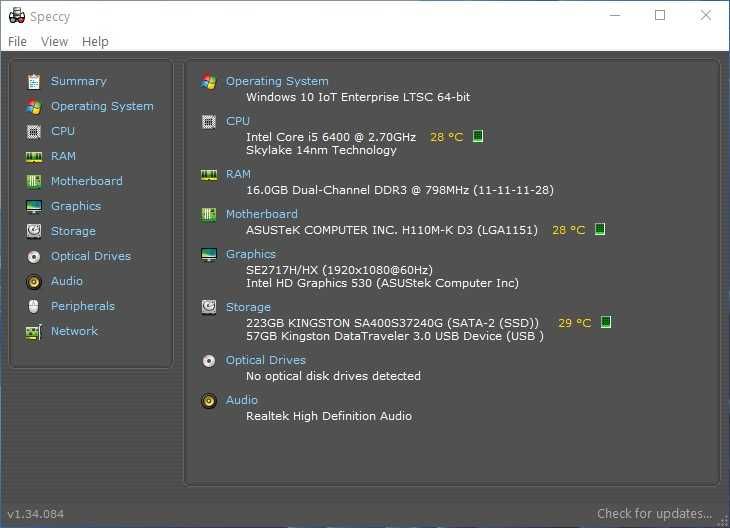The width and height of the screenshot is (730, 528).
Task: Click 'Intel HD Graphics 530' text
Action: click(309, 283)
